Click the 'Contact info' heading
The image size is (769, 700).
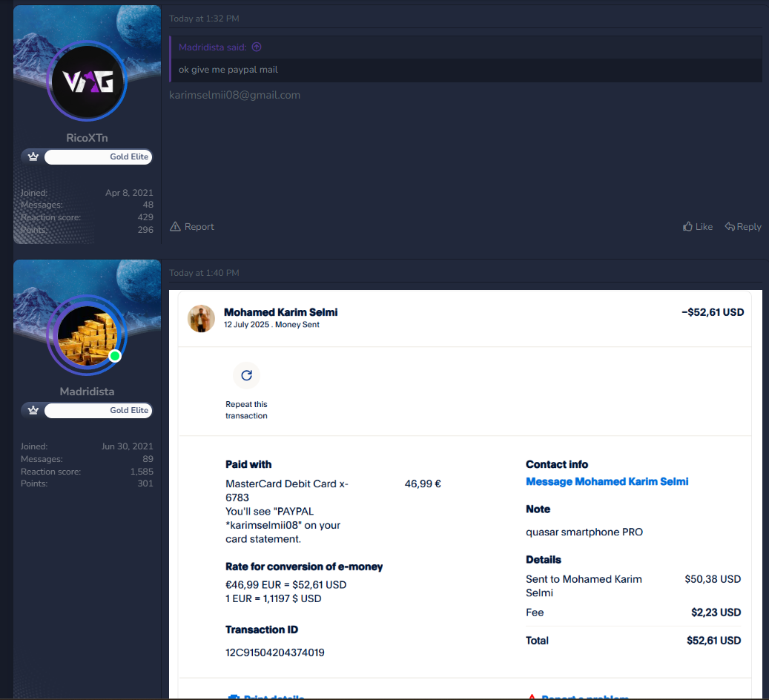click(x=557, y=464)
